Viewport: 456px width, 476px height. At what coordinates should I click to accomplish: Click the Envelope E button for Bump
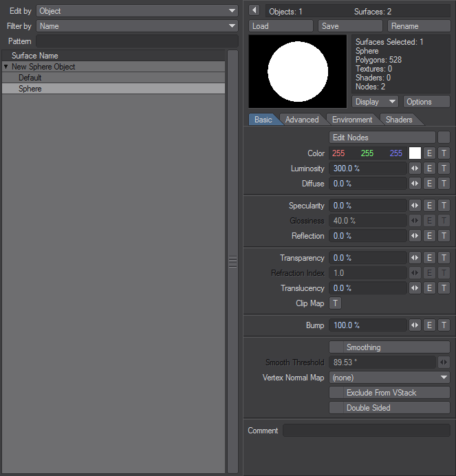pos(429,325)
